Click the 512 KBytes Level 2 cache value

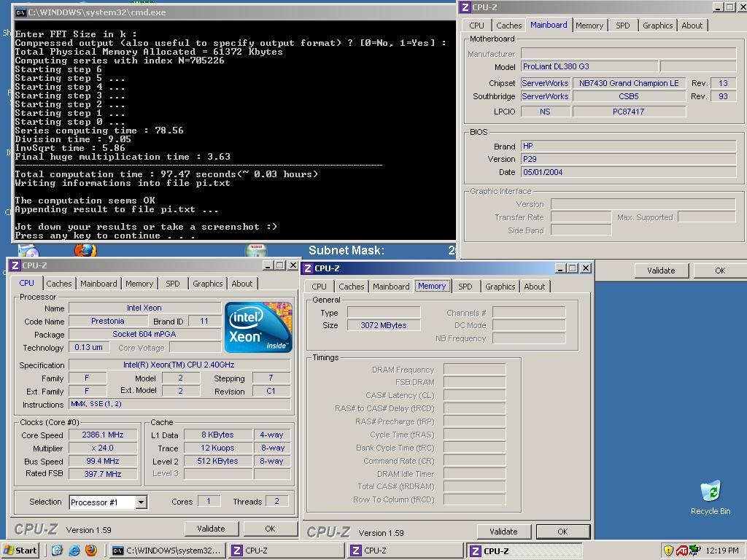tap(217, 461)
